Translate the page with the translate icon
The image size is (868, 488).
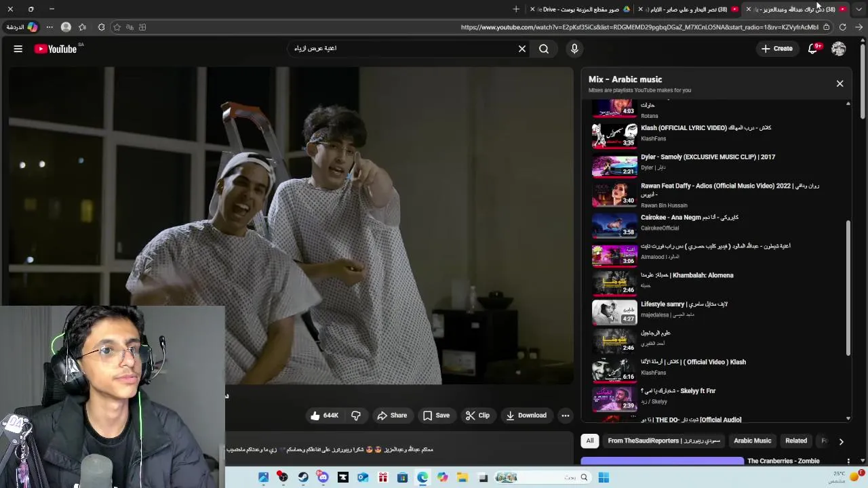click(130, 27)
